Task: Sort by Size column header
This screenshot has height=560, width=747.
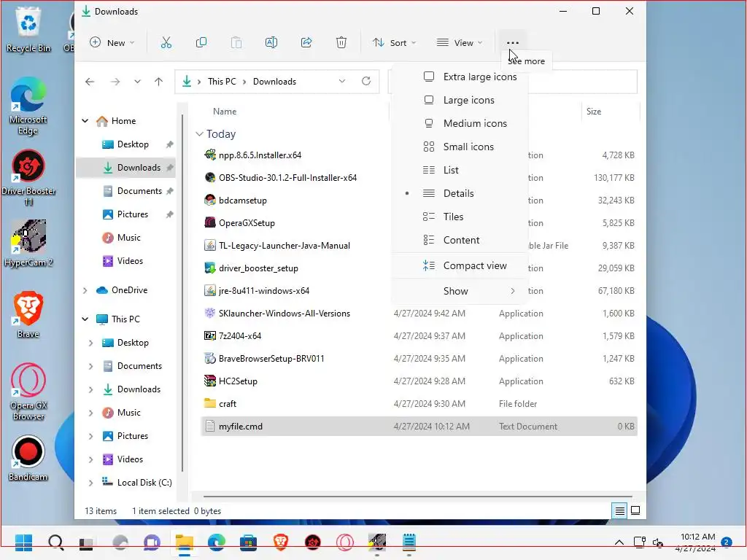Action: coord(594,112)
